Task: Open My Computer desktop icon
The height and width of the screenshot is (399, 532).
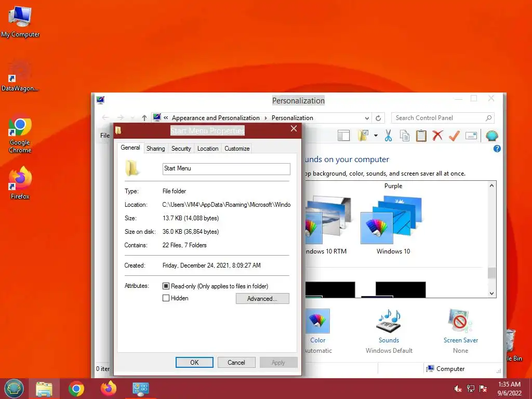Action: coord(20,21)
